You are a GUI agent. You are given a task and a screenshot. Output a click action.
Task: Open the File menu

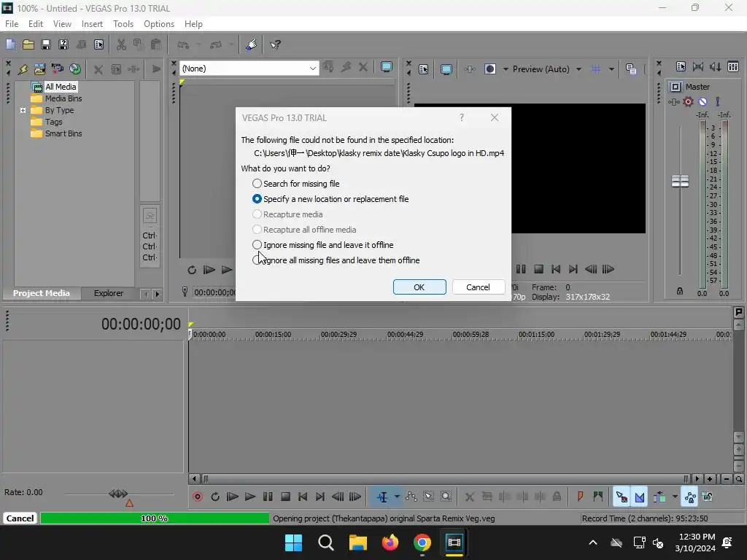coord(12,24)
